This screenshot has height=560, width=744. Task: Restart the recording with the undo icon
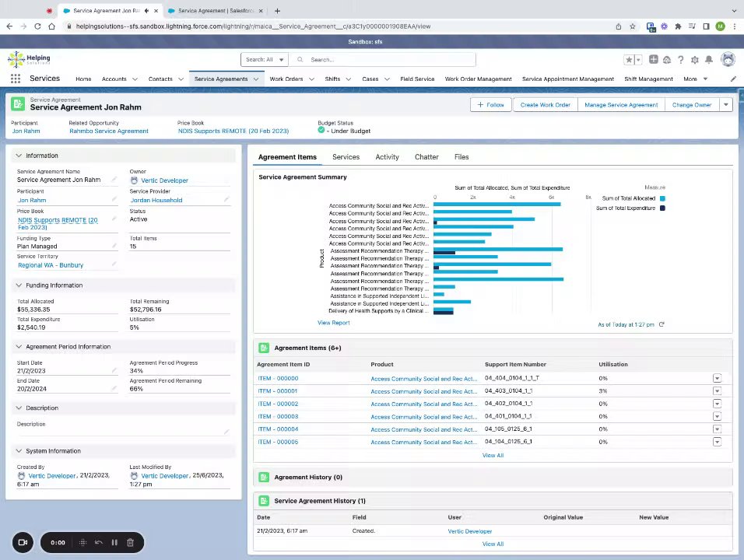click(99, 542)
